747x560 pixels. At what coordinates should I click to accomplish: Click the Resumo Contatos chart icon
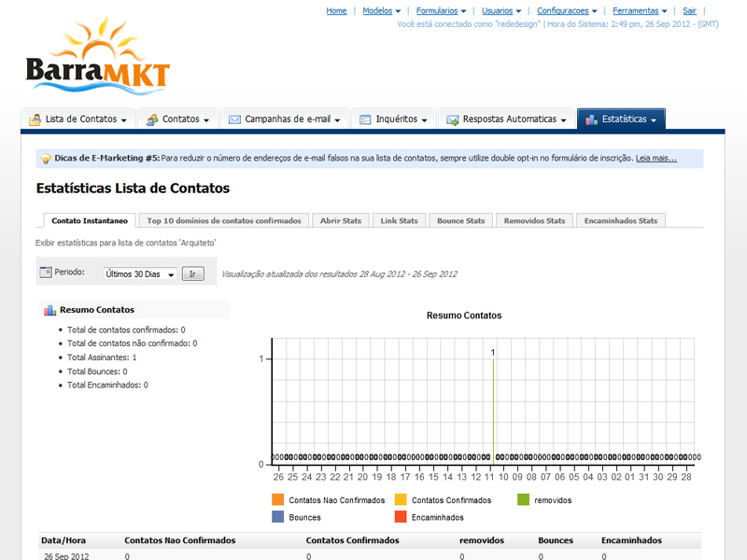coord(50,310)
